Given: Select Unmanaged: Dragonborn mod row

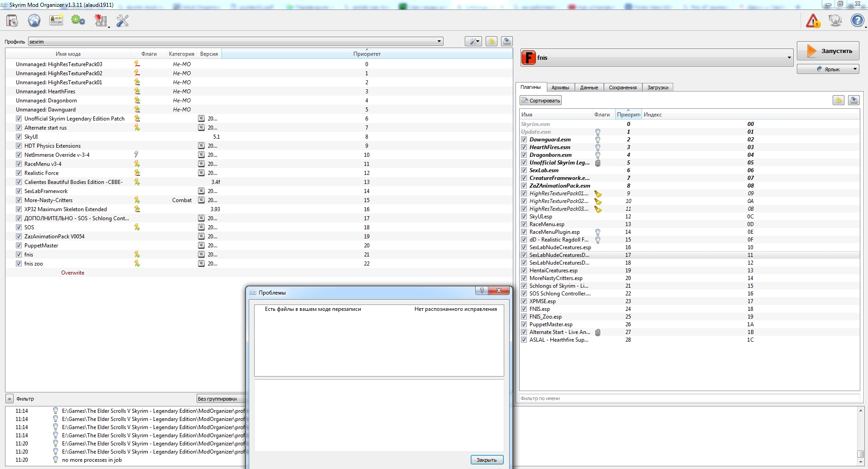Looking at the screenshot, I should pos(259,100).
